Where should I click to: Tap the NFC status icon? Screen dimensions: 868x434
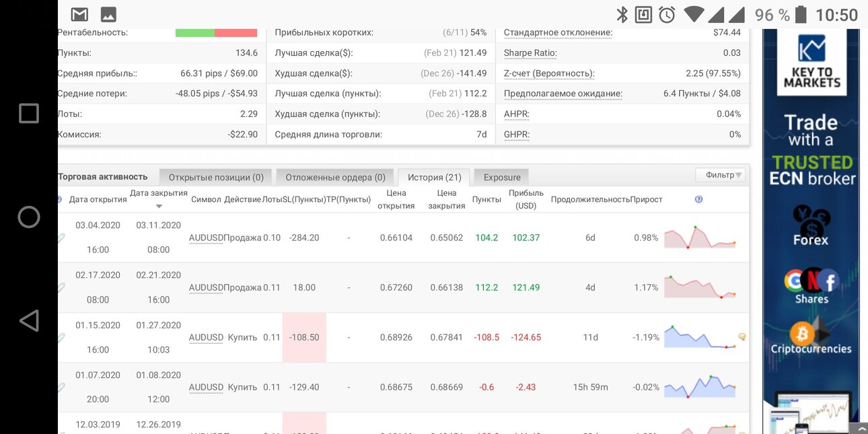tap(644, 14)
